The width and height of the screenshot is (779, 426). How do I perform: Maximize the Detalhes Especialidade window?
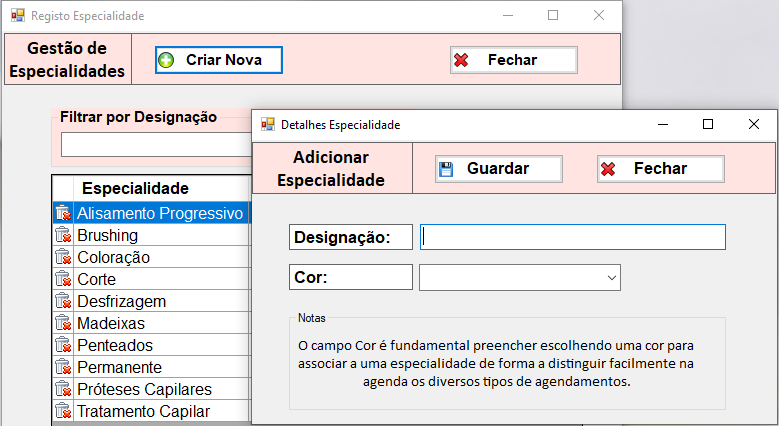[x=708, y=124]
